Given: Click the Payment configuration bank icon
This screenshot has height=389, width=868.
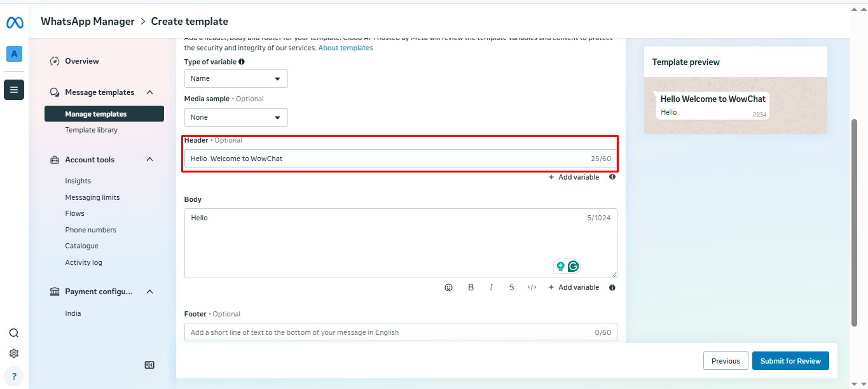Looking at the screenshot, I should tap(55, 292).
